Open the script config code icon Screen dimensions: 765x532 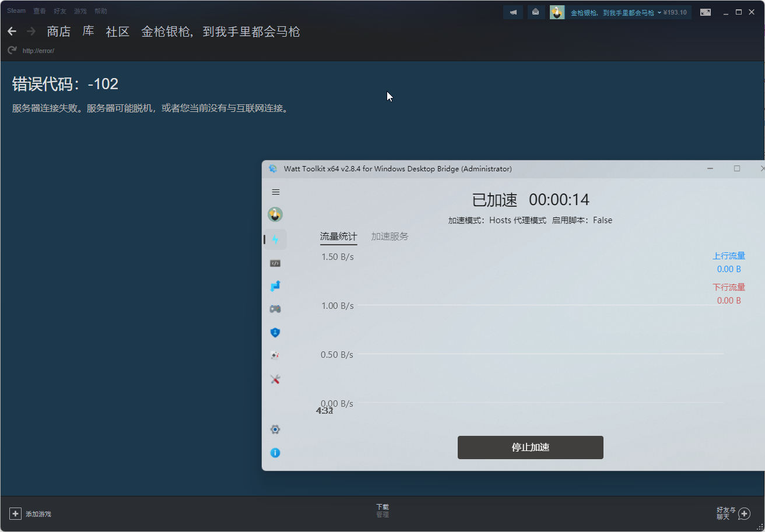[275, 263]
